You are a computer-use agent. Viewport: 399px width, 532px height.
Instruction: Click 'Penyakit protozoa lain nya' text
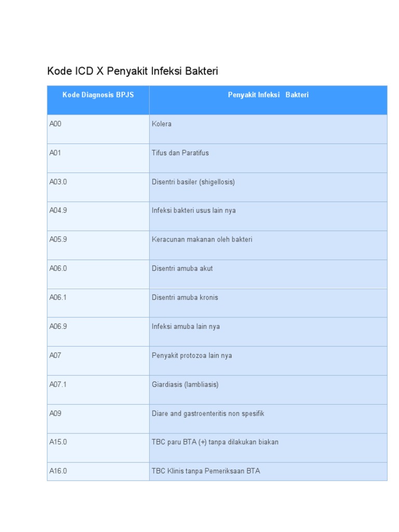tap(192, 356)
